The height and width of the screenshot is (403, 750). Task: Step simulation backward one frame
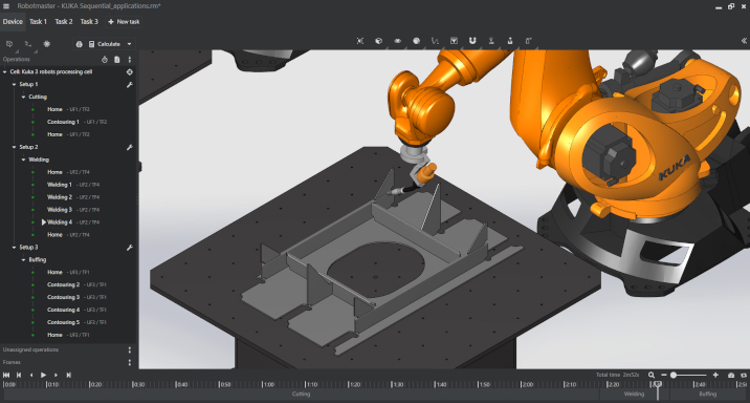click(31, 375)
